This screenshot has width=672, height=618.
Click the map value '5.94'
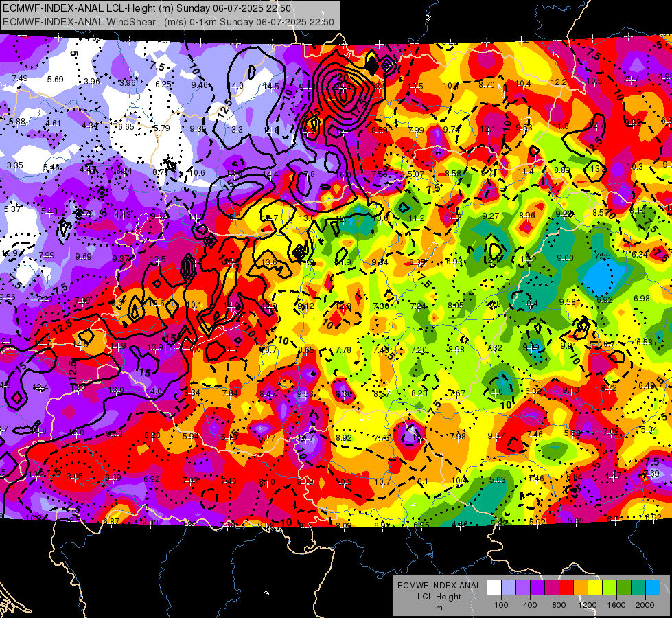coord(191,437)
